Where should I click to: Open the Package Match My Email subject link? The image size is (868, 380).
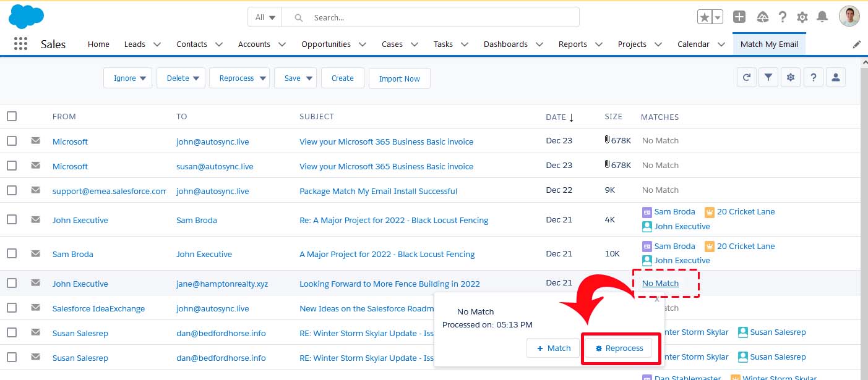378,191
